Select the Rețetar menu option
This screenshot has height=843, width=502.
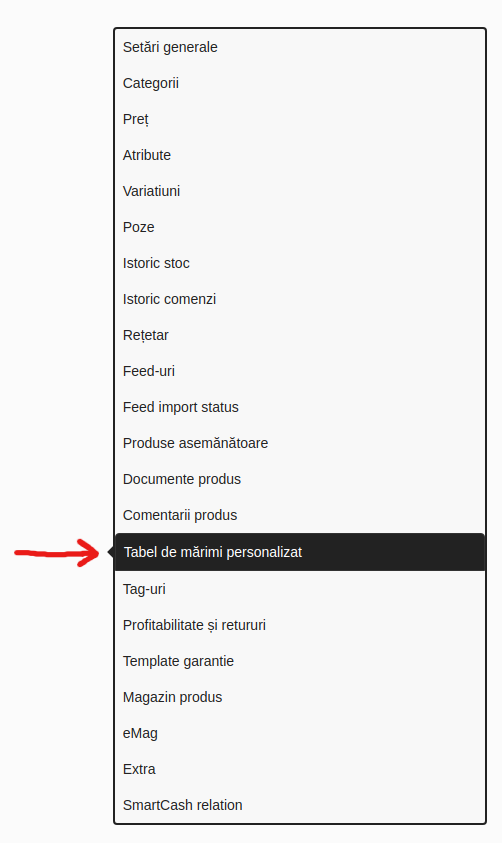299,335
